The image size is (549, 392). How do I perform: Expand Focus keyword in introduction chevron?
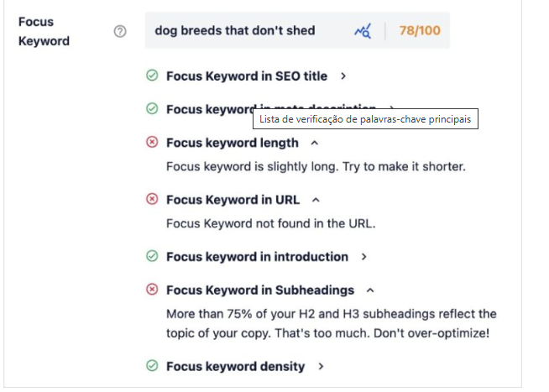[x=363, y=257]
